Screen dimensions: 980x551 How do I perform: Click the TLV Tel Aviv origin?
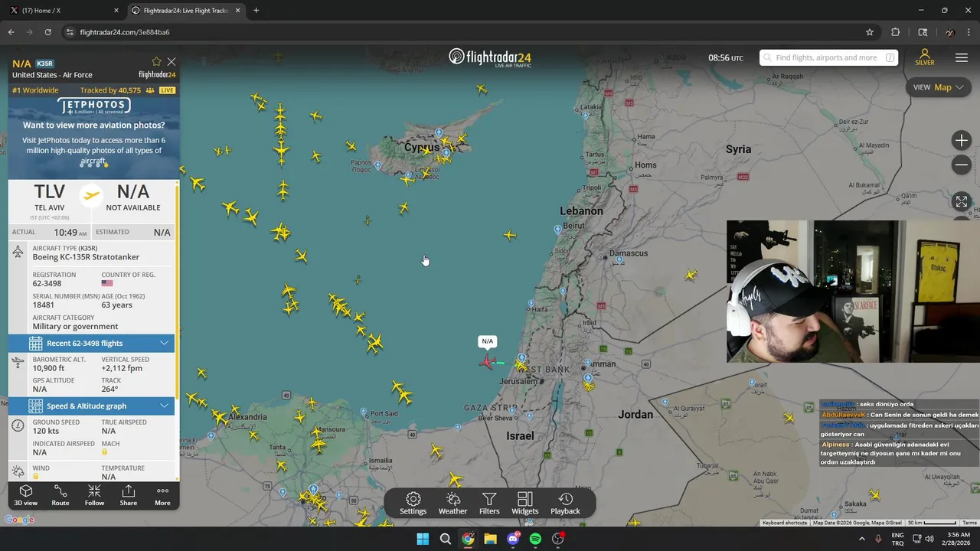(x=50, y=197)
